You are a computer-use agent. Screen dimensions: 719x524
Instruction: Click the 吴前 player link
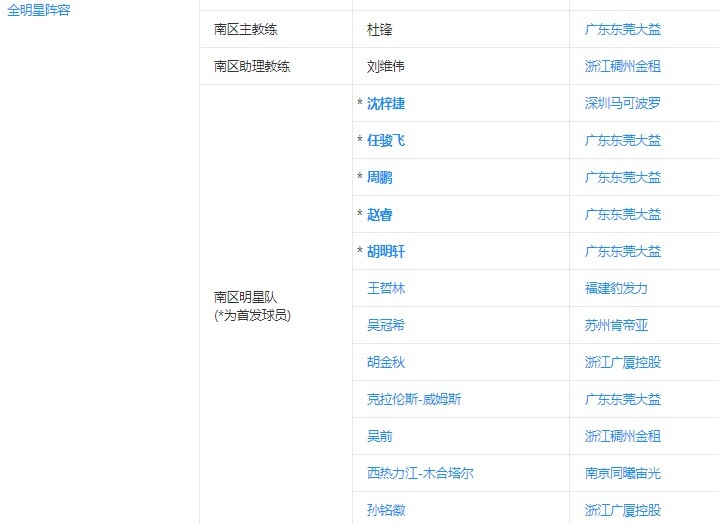380,436
